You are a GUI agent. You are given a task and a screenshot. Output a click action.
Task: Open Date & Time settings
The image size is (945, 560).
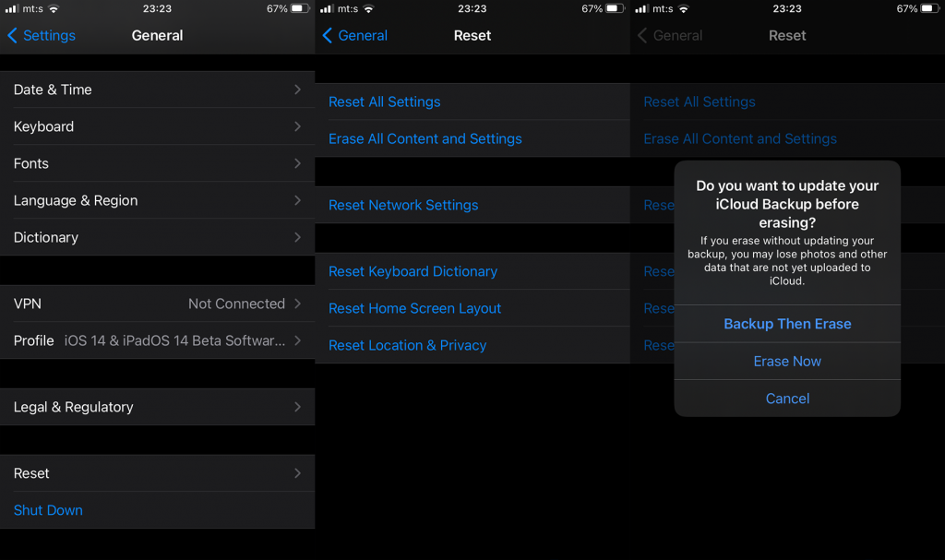(x=157, y=89)
